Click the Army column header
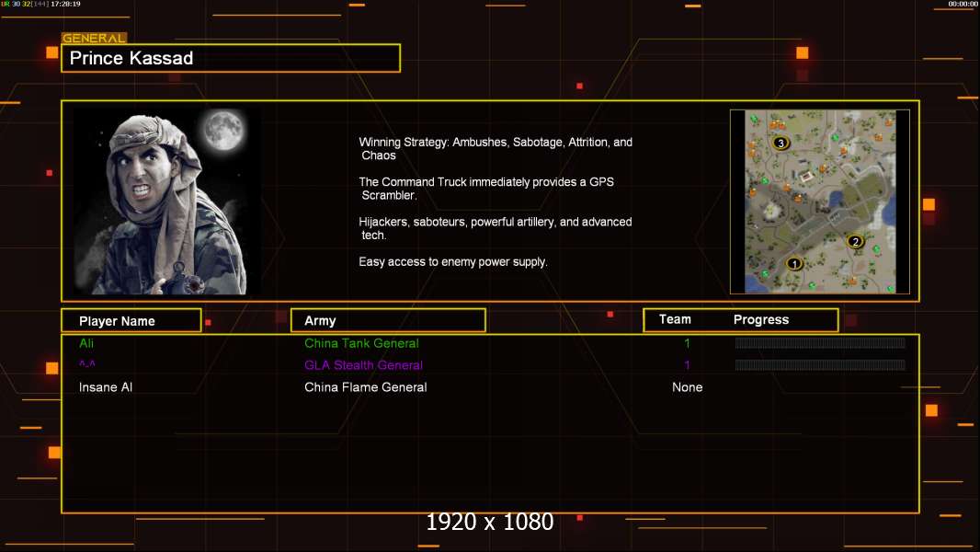 point(388,321)
